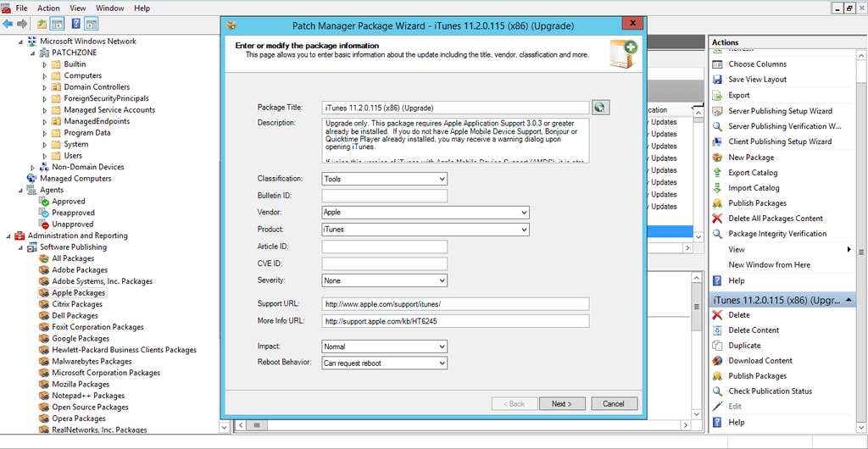Click the Import Catalog icon
Image resolution: width=868 pixels, height=449 pixels.
tap(717, 188)
